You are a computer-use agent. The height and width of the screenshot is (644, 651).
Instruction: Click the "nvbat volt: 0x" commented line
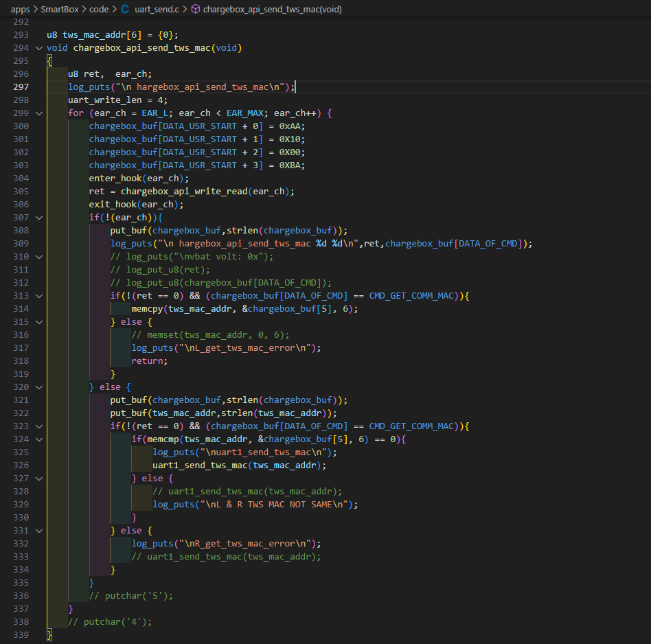coord(192,257)
